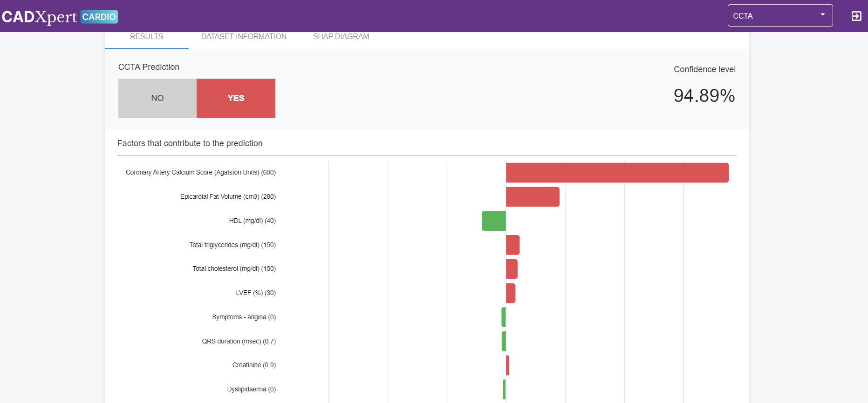Click the Total cholesterol bar

point(512,269)
